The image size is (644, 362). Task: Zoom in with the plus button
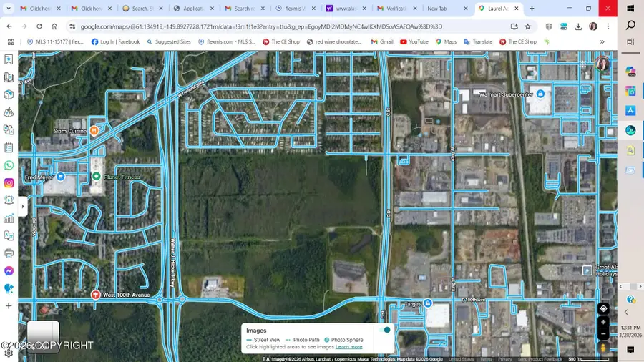click(x=603, y=323)
